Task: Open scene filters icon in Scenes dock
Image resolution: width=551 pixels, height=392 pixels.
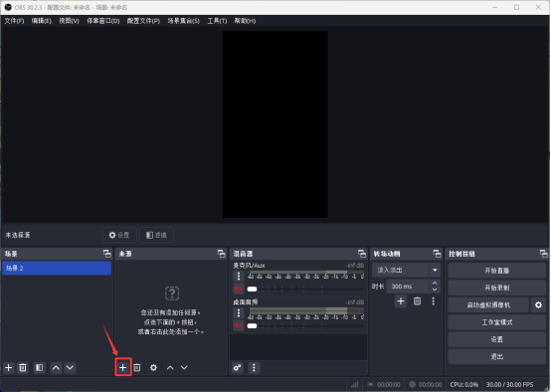Action: pos(40,368)
